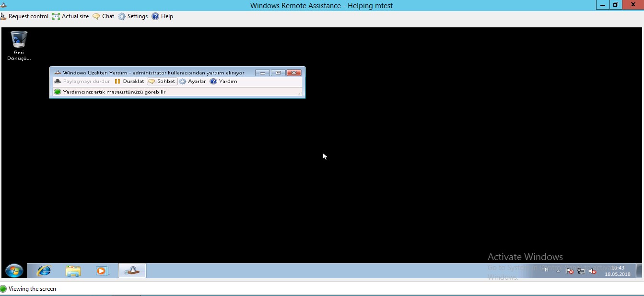Switch view using Actual size

click(71, 16)
